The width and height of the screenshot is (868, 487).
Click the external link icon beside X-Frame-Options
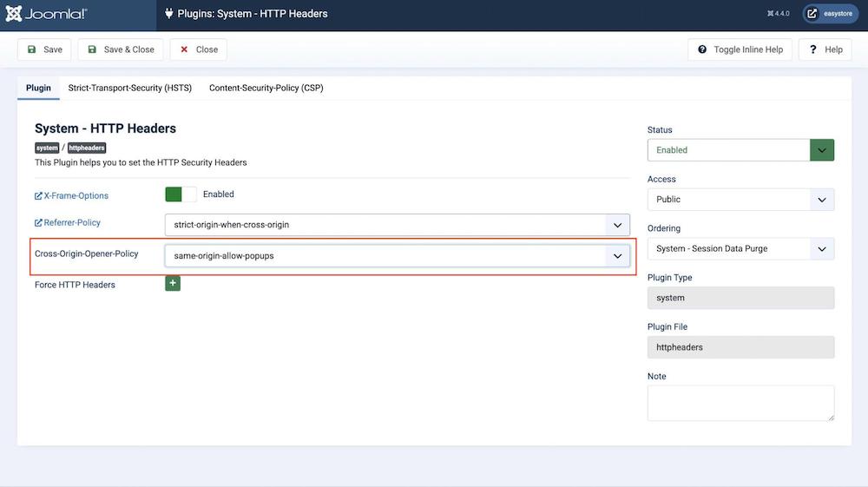pos(38,196)
